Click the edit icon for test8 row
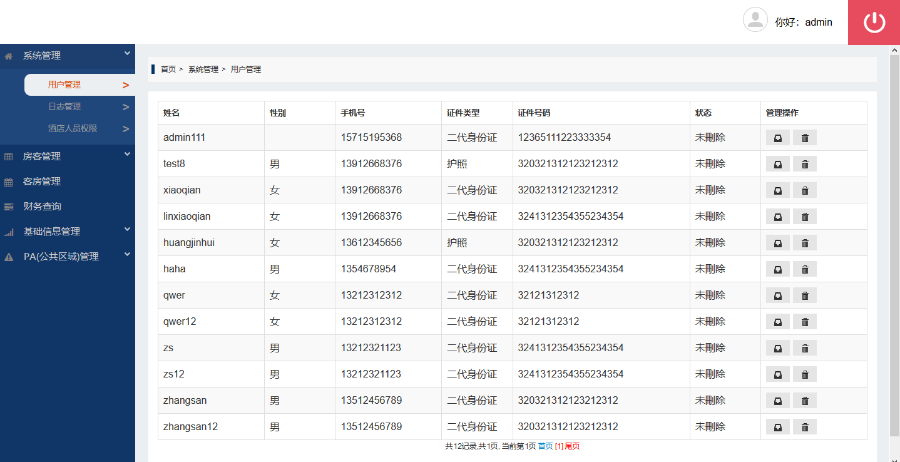This screenshot has width=900, height=462. pyautogui.click(x=776, y=163)
